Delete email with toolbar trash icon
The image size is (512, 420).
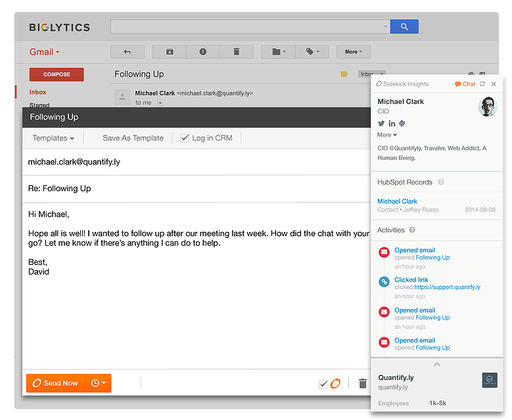(237, 52)
